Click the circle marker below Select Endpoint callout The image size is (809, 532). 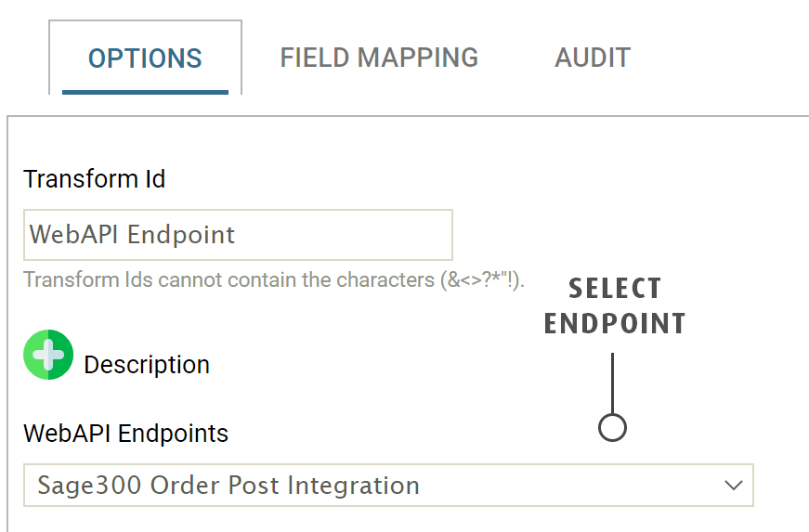pos(612,427)
